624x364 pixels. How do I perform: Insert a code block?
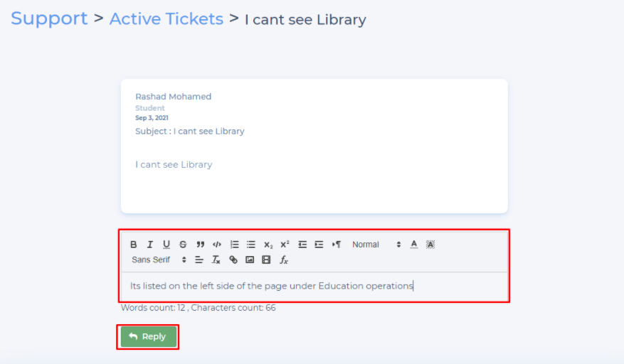pyautogui.click(x=217, y=245)
